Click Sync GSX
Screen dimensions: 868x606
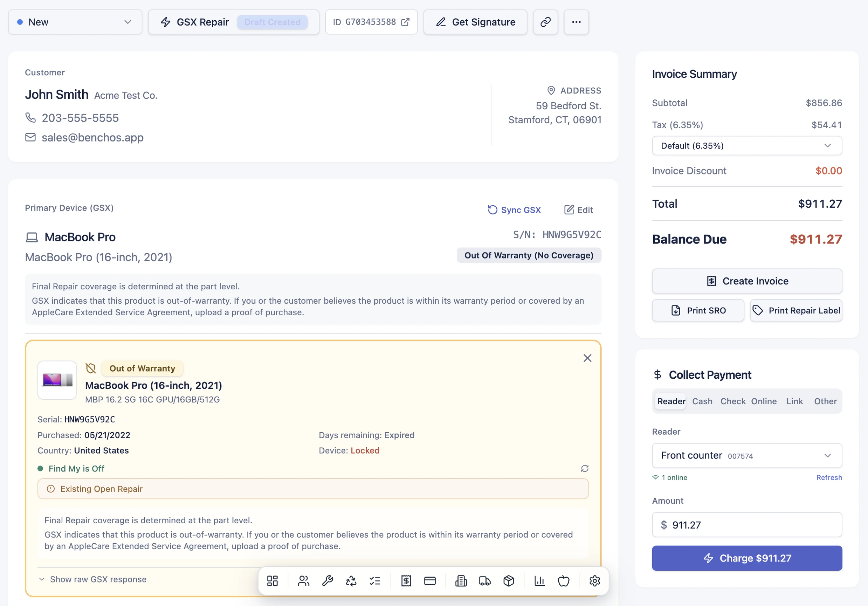click(514, 210)
